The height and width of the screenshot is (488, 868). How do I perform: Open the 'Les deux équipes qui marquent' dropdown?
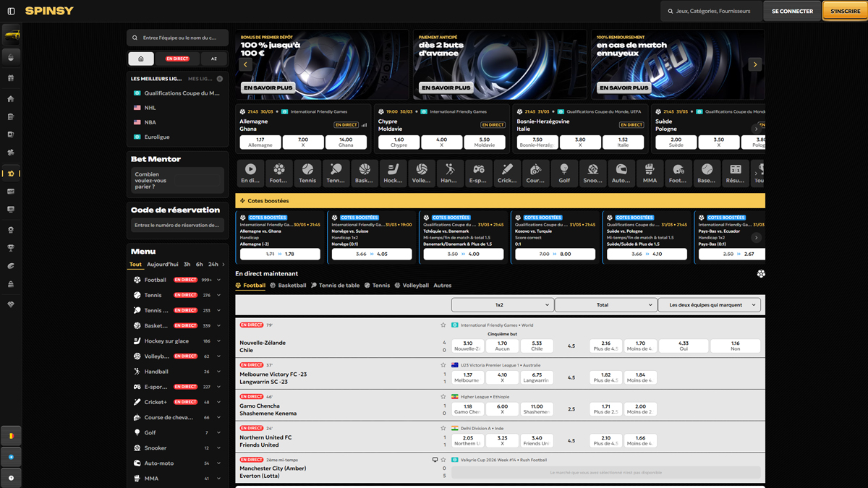click(x=709, y=305)
